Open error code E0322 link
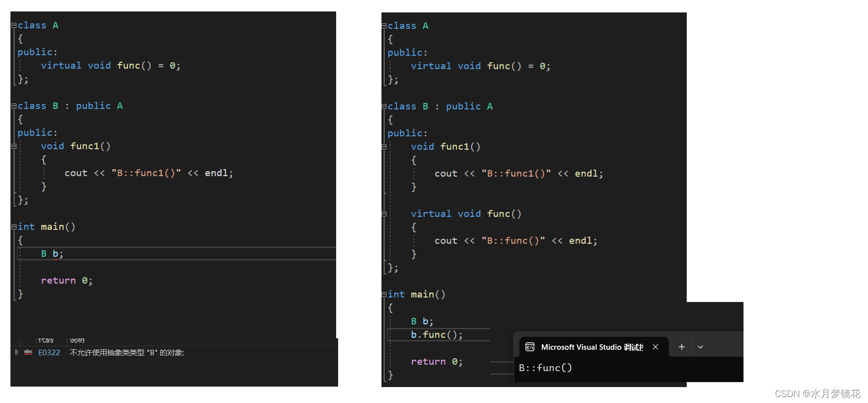Viewport: 868px width, 403px height. tap(49, 353)
